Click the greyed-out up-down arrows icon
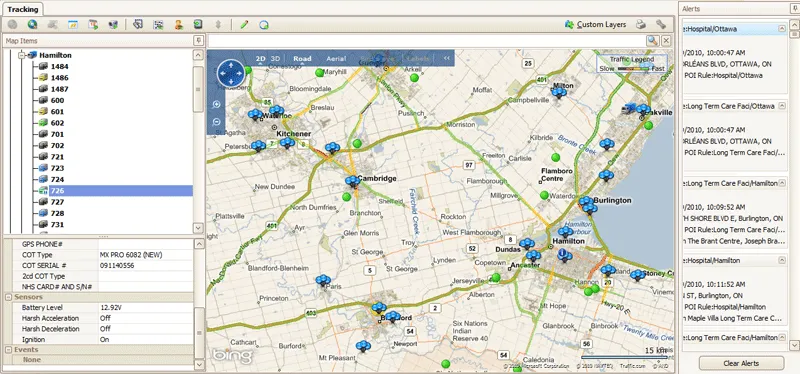Image resolution: width=800 pixels, height=374 pixels. 218,24
